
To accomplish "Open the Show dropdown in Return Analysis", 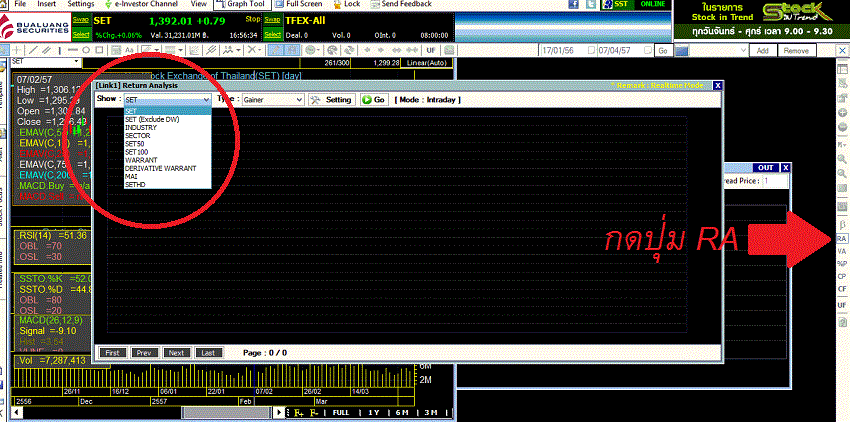I will click(168, 100).
